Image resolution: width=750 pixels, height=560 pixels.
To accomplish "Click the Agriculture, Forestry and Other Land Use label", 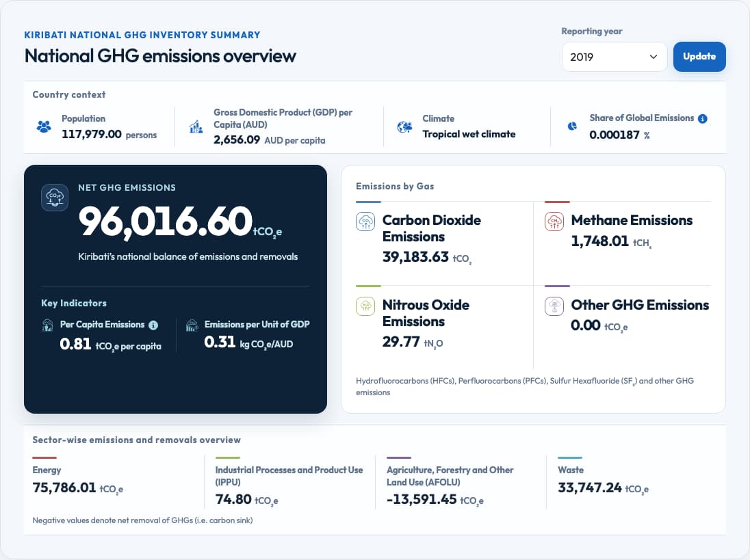I will tap(450, 476).
